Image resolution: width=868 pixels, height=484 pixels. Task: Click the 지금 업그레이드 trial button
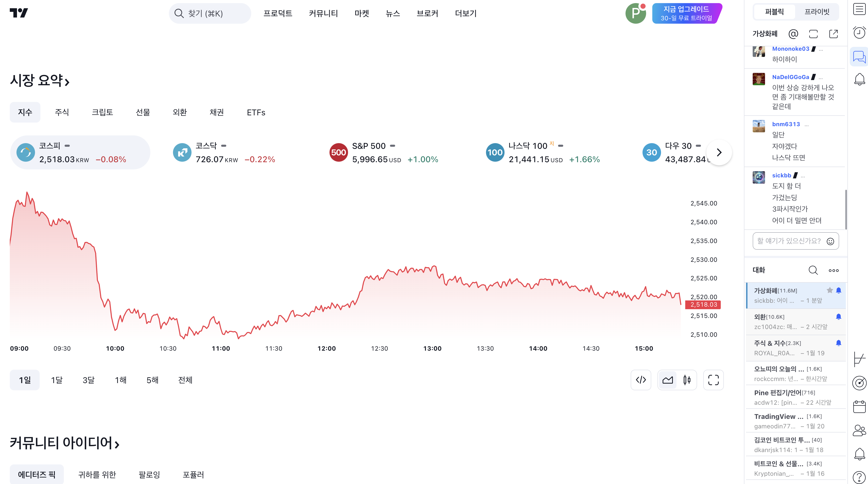(686, 13)
